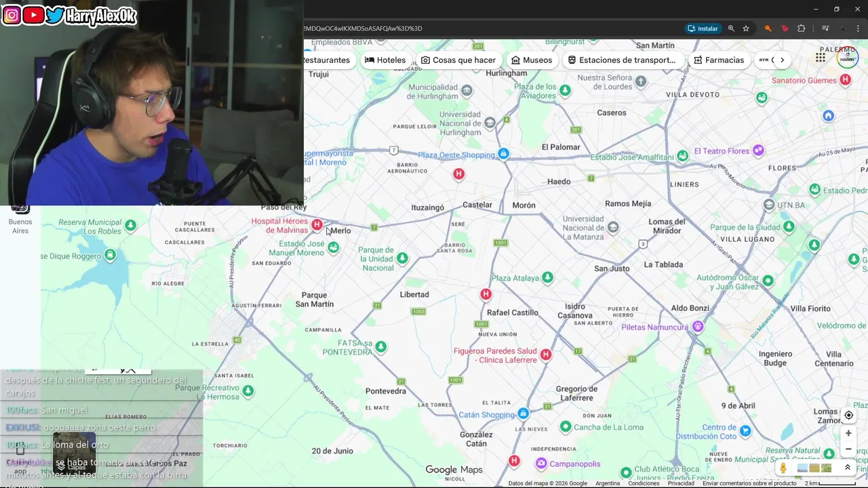
Task: Click the Cancha de La Loma marker
Action: (566, 426)
